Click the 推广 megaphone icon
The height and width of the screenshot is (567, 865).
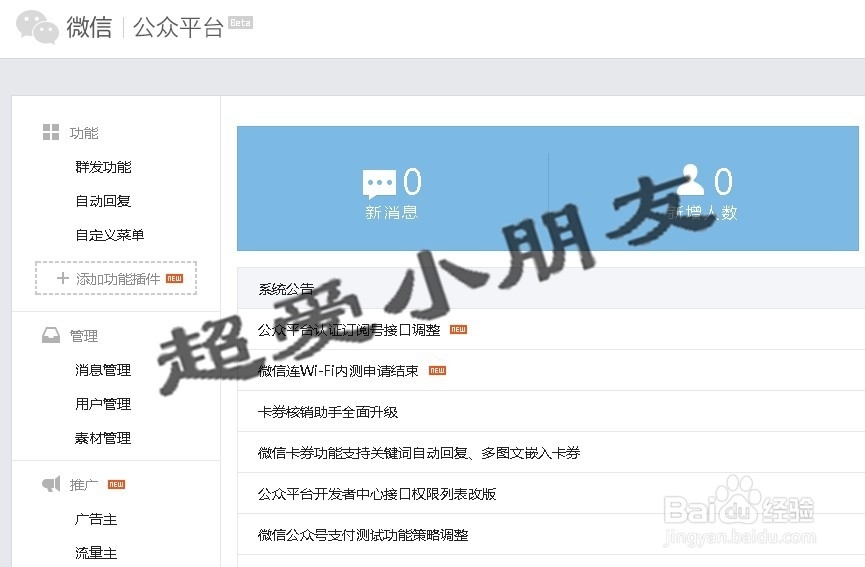click(51, 484)
